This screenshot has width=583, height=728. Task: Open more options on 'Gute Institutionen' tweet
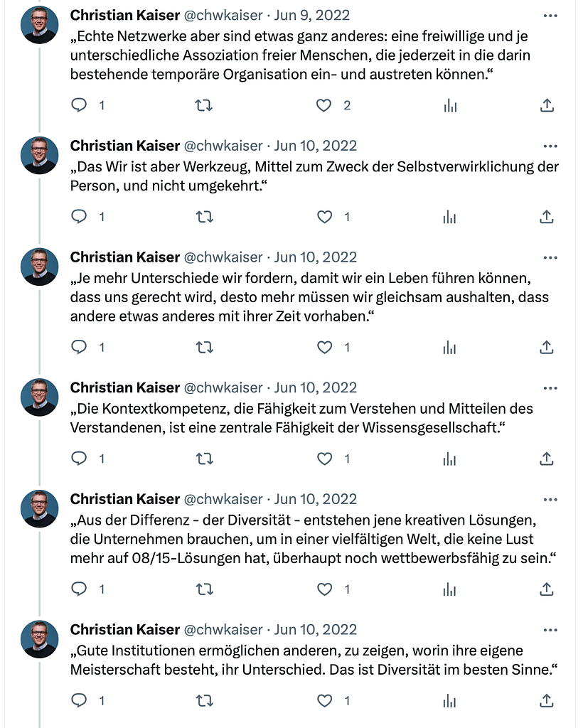tap(550, 629)
